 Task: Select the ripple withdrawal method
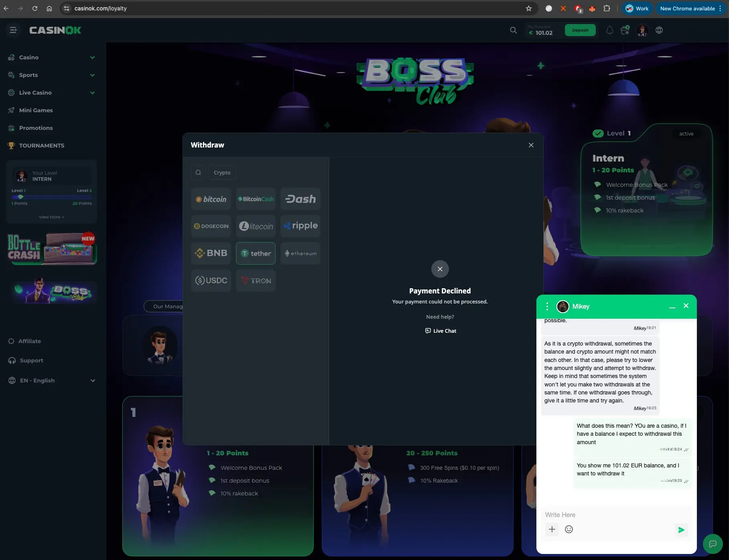click(x=301, y=226)
